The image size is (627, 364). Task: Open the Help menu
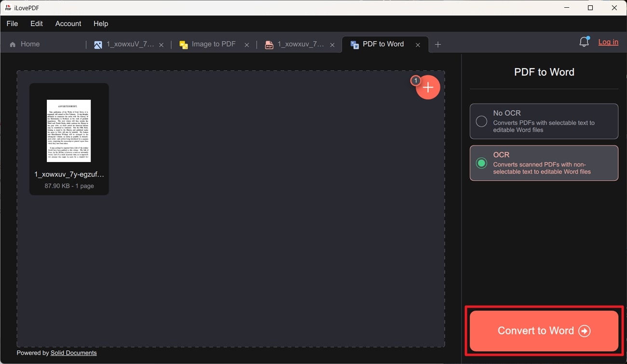point(101,24)
